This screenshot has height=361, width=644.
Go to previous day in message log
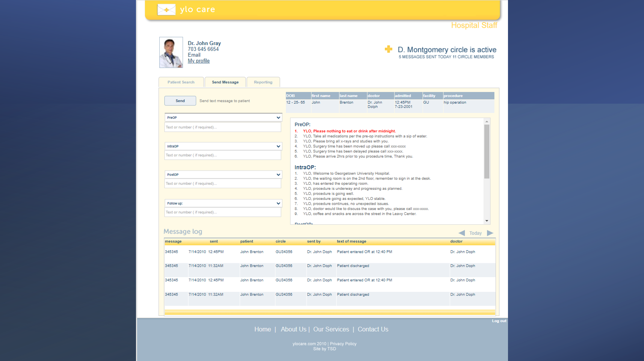[x=462, y=233]
